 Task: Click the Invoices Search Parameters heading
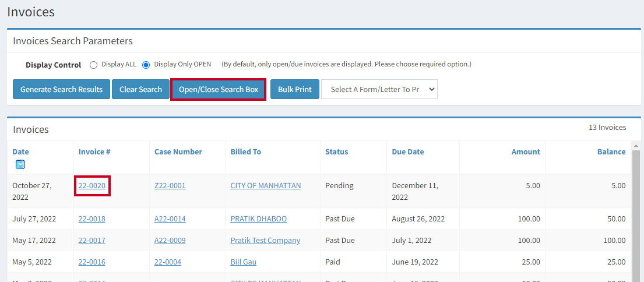[73, 41]
